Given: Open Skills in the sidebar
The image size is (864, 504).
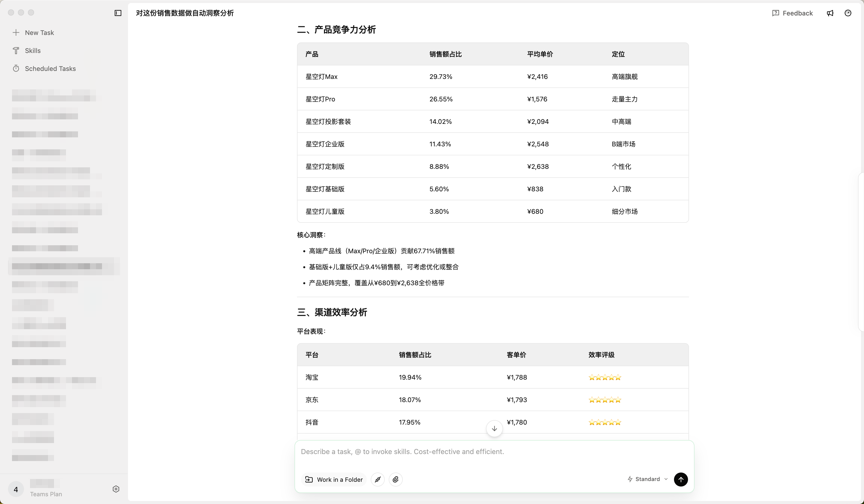Looking at the screenshot, I should click(x=32, y=51).
